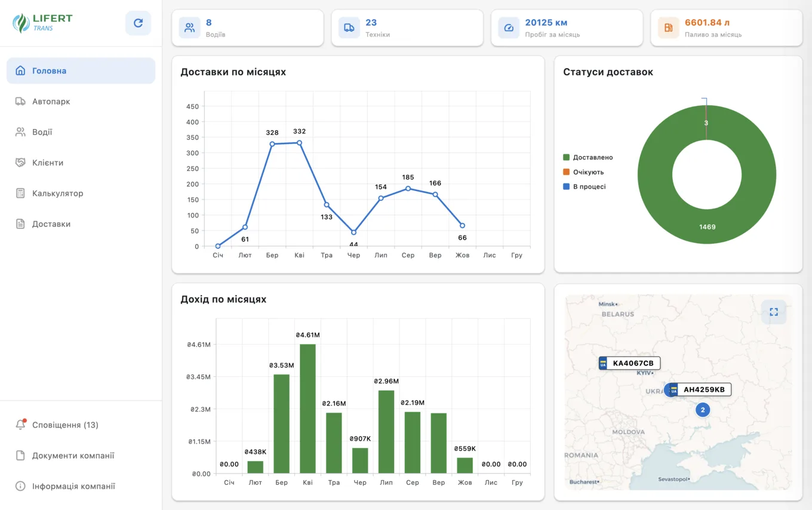Click the Бер data point showing 328
This screenshot has height=510, width=812.
(272, 144)
